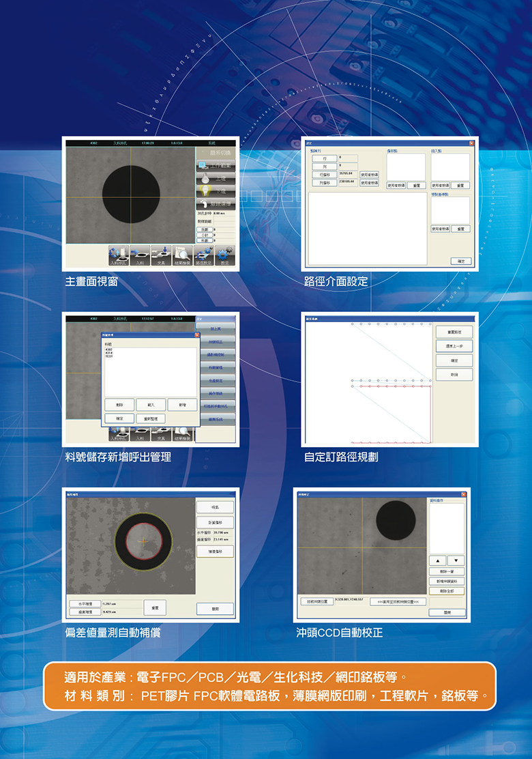The height and width of the screenshot is (759, 532).
Task: Click the 總數 counter button in main window
Action: click(x=205, y=229)
